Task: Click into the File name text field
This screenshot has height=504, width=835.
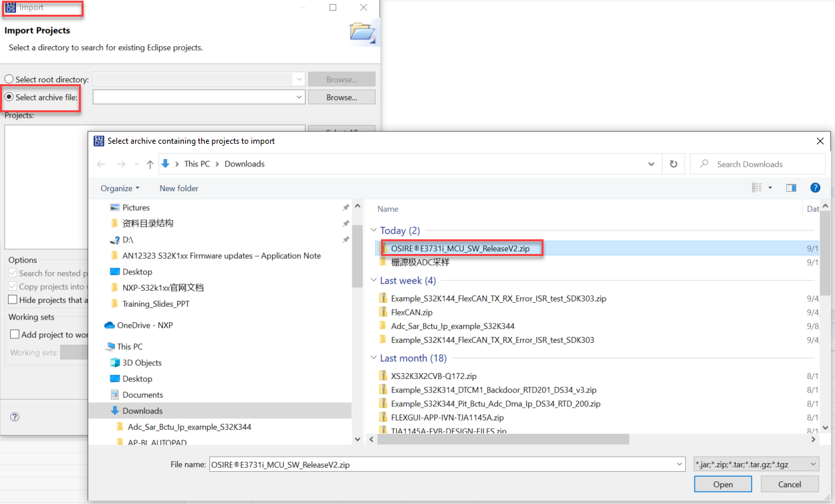Action: pos(442,464)
